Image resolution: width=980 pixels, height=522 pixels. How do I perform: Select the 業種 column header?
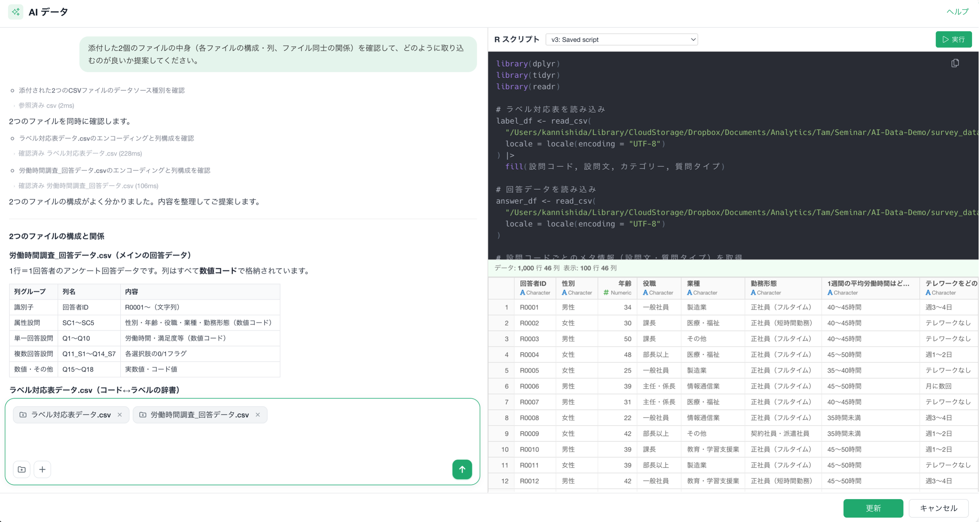pos(712,288)
